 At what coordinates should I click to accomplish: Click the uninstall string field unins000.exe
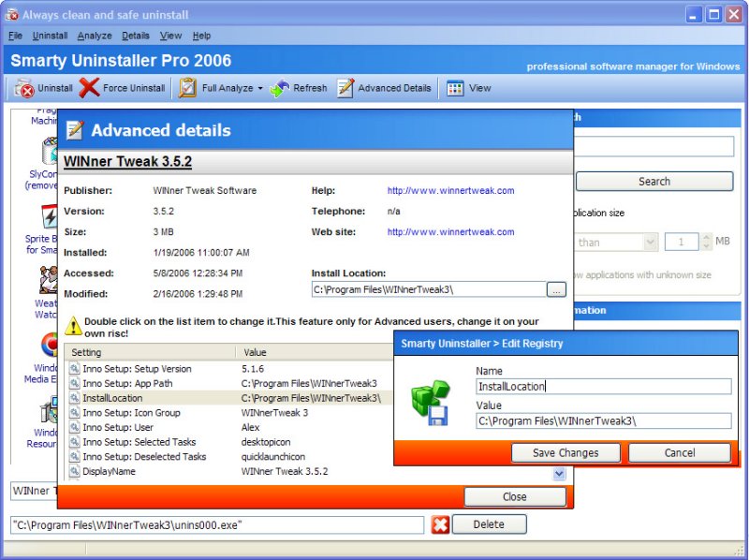coord(217,525)
